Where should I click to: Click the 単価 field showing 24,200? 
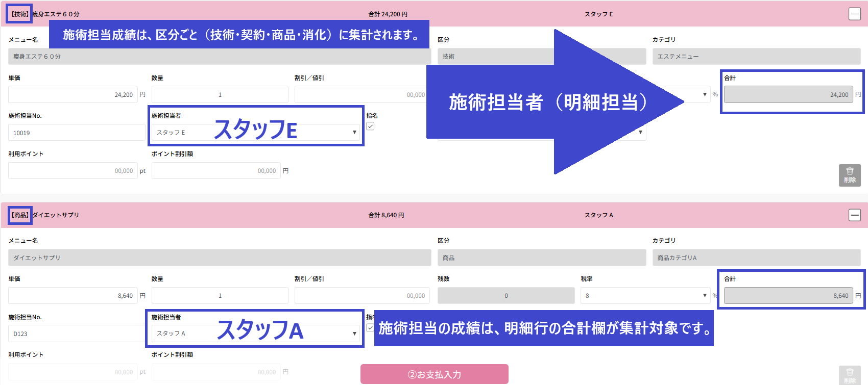coord(73,94)
